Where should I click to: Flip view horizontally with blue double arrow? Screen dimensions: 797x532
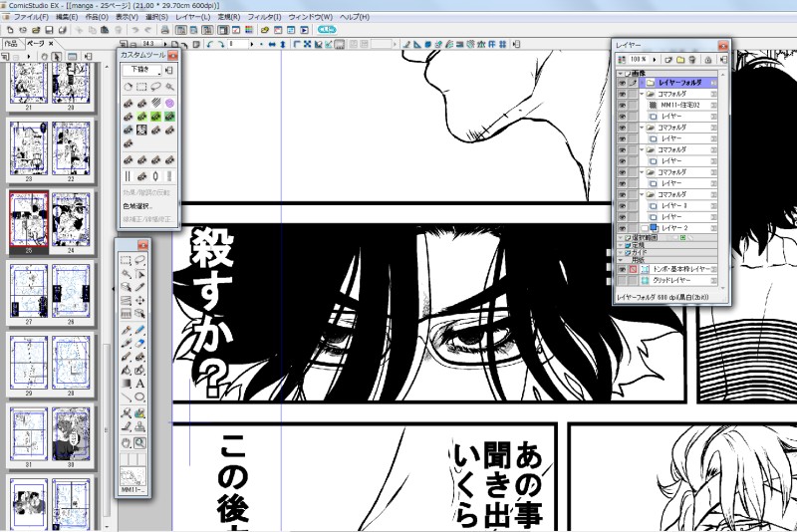point(272,44)
